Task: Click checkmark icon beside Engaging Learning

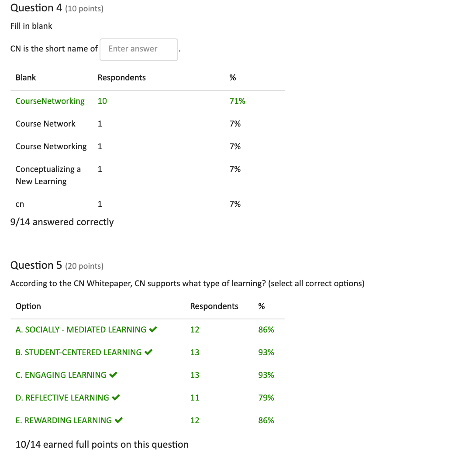Action: 113,375
